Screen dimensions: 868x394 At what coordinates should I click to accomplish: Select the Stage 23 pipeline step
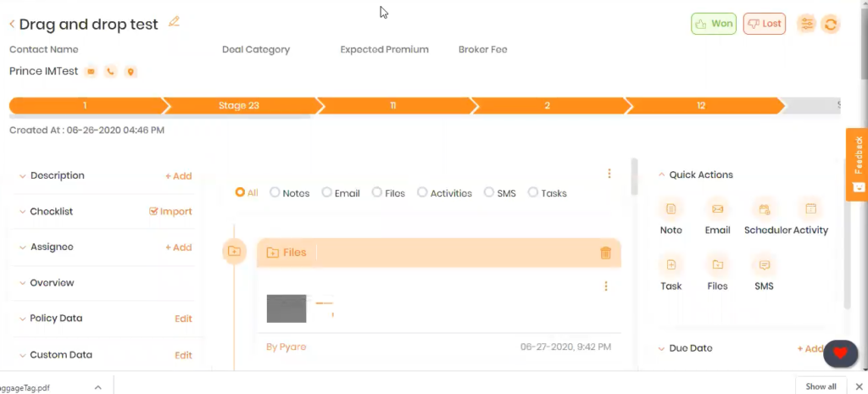pyautogui.click(x=239, y=105)
